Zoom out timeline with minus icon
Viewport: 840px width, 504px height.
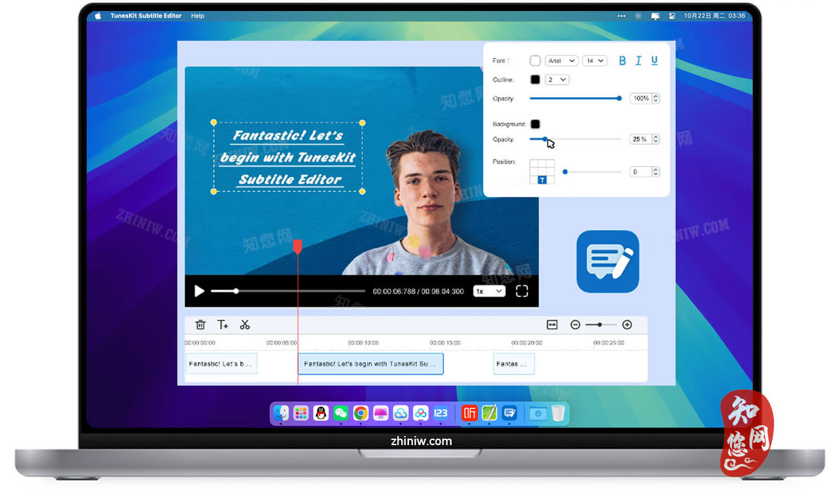(x=575, y=325)
